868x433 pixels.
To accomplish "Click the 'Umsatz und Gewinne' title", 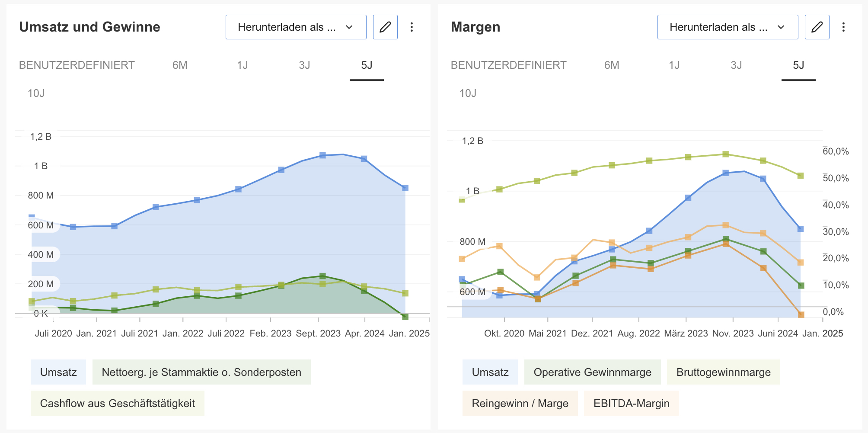I will tap(89, 27).
